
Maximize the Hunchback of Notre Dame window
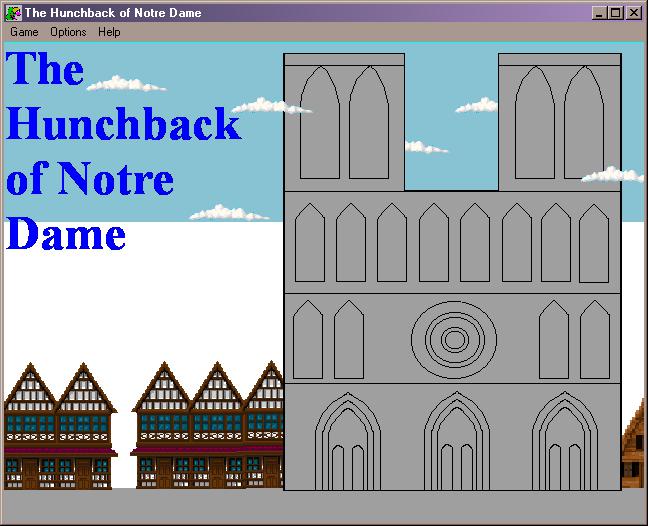(615, 13)
